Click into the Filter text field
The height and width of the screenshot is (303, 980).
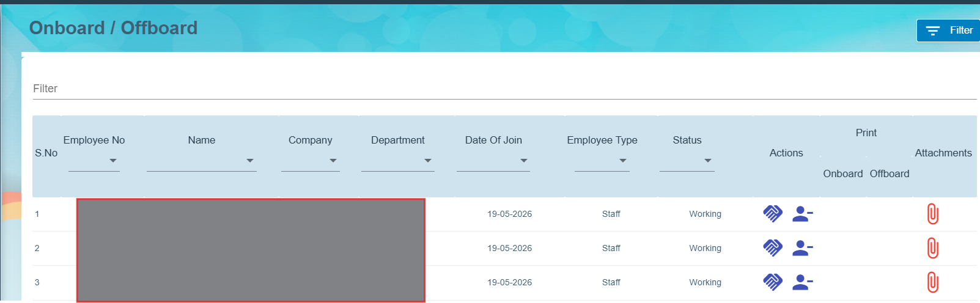coord(504,89)
